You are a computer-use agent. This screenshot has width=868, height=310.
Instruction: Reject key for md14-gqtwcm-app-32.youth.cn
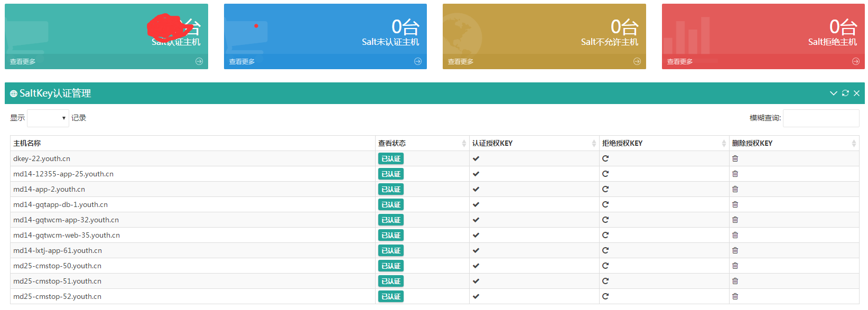point(605,220)
